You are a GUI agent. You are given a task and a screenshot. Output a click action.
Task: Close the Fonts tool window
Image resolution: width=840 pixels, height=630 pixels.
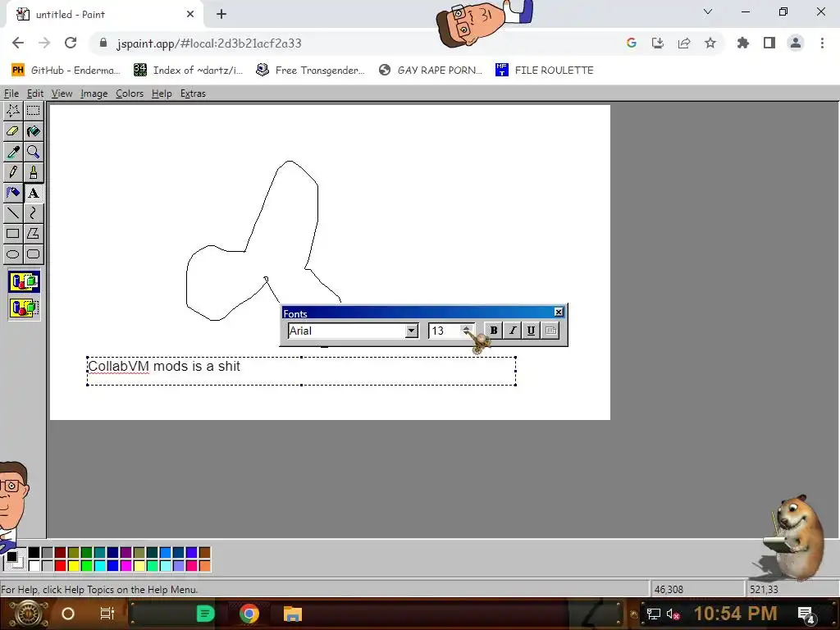559,313
